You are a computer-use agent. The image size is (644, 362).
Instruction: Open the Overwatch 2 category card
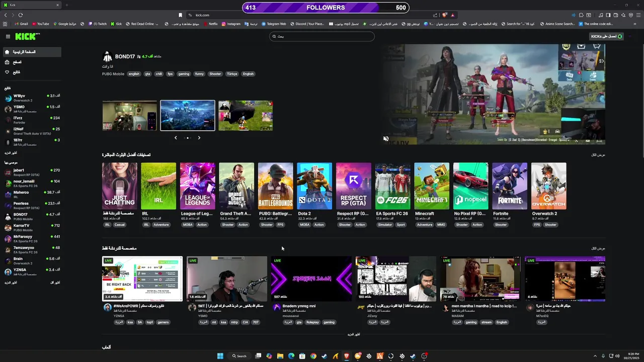tap(549, 186)
